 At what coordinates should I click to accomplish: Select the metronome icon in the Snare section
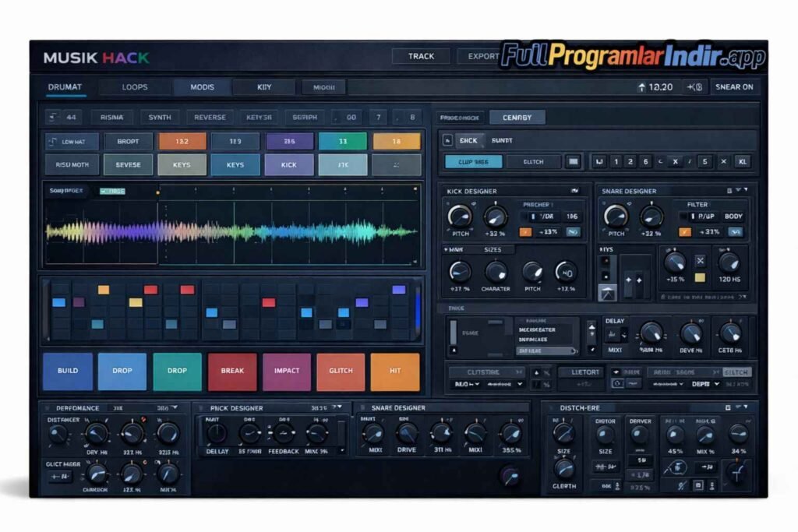coord(608,292)
